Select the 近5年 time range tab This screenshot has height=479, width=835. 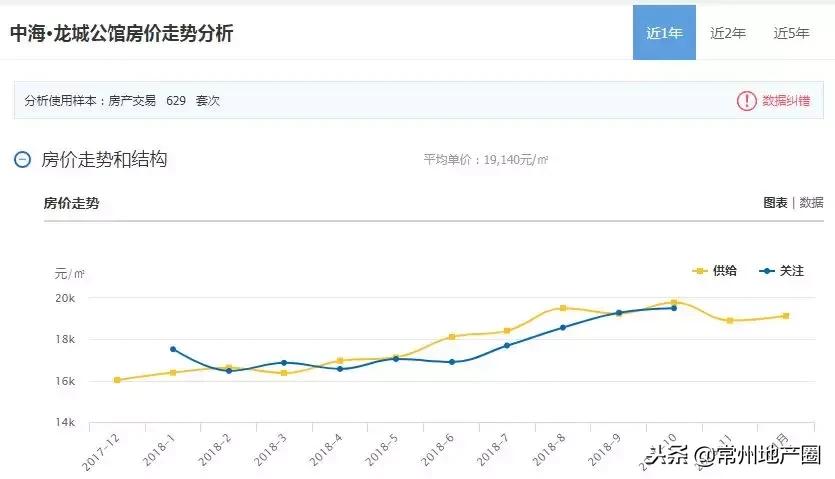point(791,32)
